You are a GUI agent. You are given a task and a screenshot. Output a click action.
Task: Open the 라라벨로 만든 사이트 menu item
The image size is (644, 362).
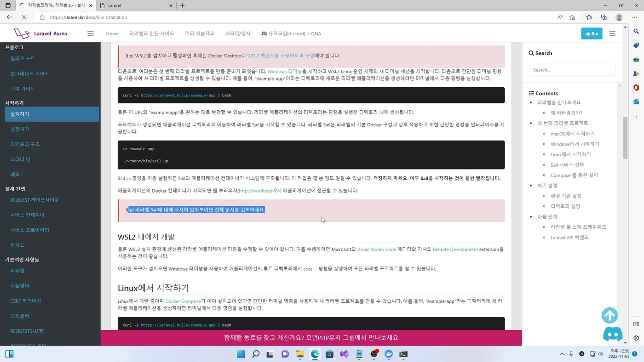tap(152, 34)
